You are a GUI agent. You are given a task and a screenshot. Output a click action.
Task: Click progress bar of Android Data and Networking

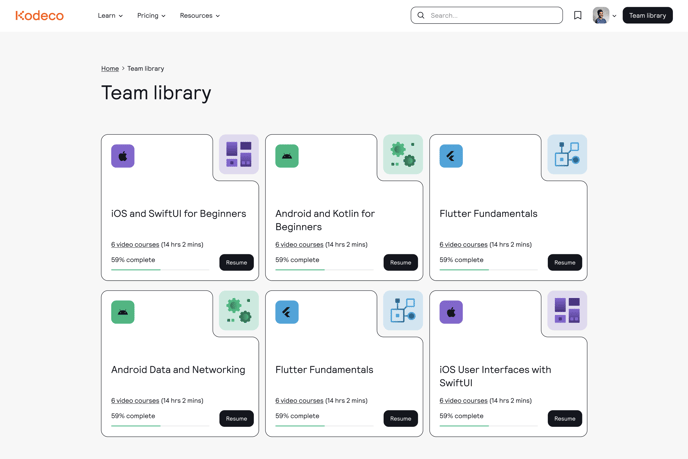[160, 426]
